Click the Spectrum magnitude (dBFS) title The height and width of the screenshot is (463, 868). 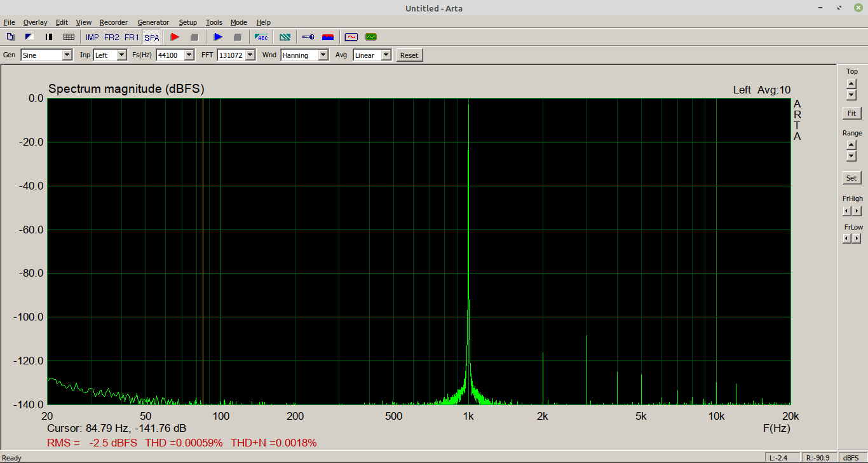click(x=126, y=89)
